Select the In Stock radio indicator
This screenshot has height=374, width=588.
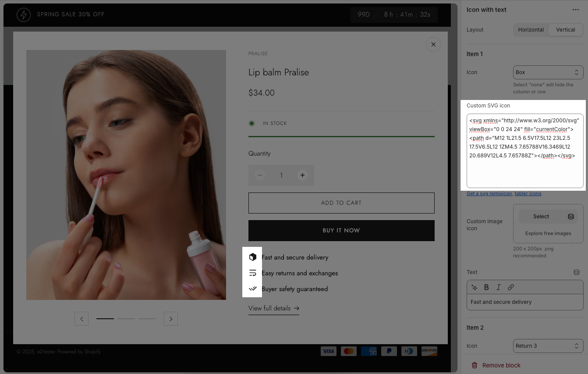point(252,124)
